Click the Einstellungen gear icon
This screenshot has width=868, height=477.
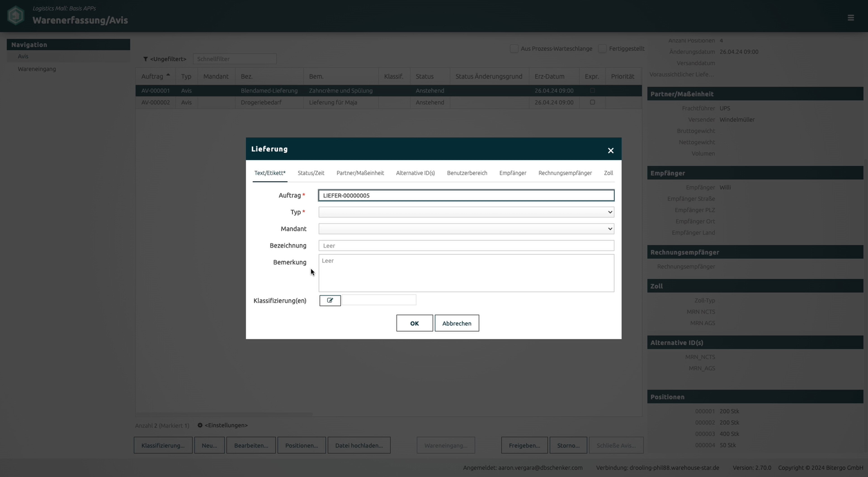click(x=200, y=425)
